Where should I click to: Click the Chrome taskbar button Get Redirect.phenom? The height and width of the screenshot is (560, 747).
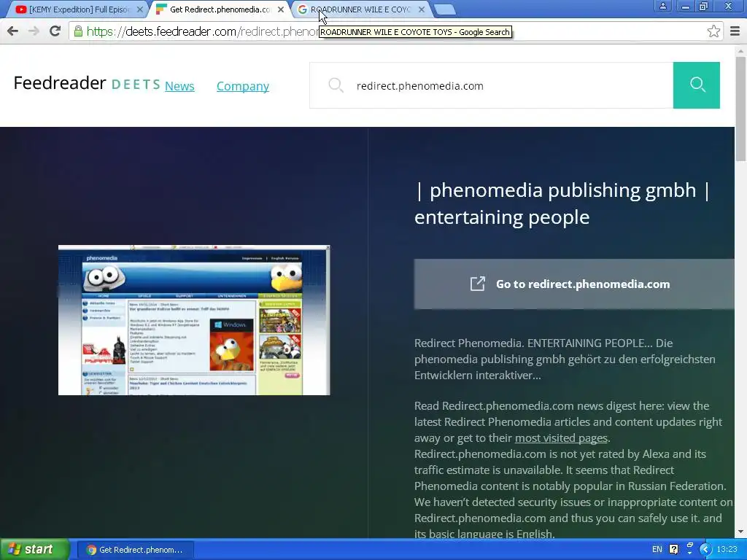click(x=135, y=550)
